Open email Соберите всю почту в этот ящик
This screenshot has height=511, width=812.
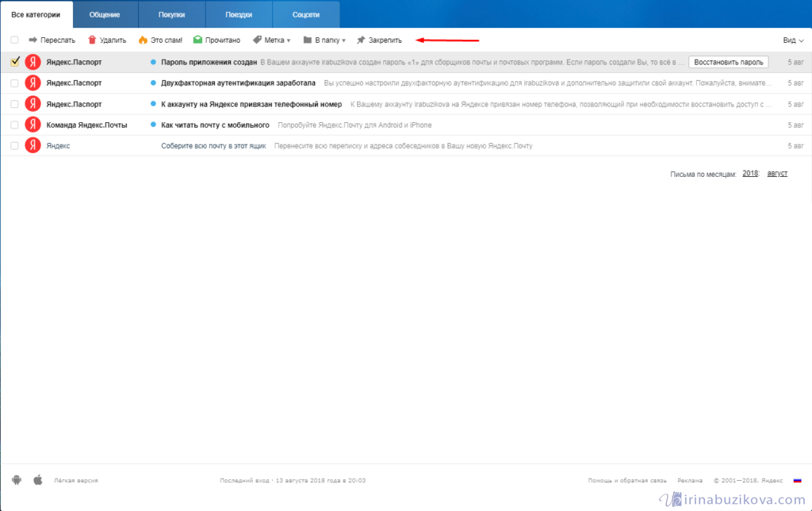coord(213,146)
